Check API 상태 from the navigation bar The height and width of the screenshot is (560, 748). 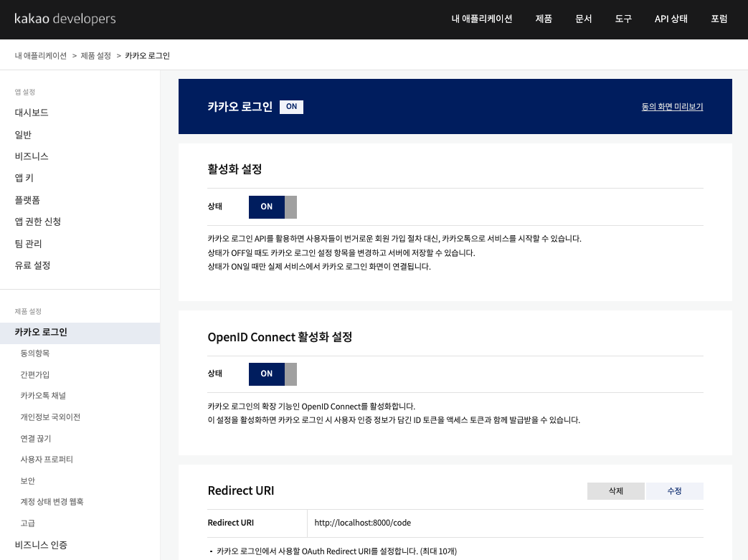pos(670,19)
